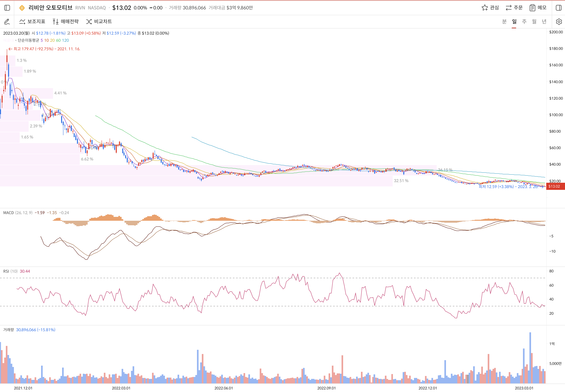Viewport: 565px width, 392px height.
Task: Click the 4.41 % volume profile label
Action: pos(60,93)
